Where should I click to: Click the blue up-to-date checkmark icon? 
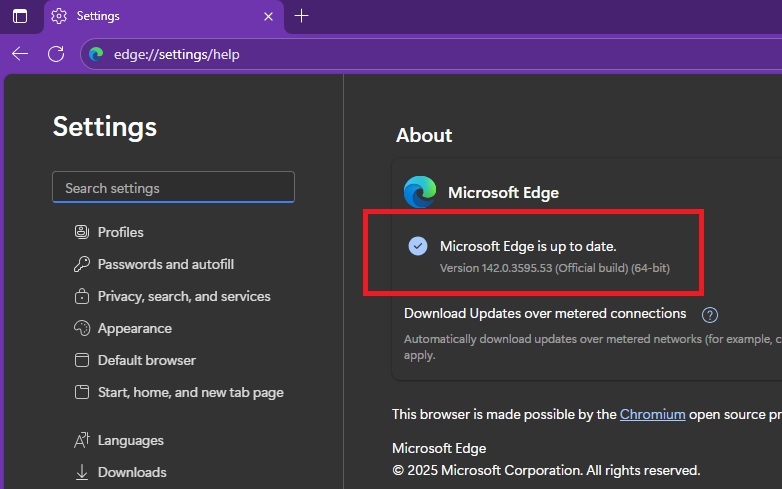pyautogui.click(x=418, y=246)
